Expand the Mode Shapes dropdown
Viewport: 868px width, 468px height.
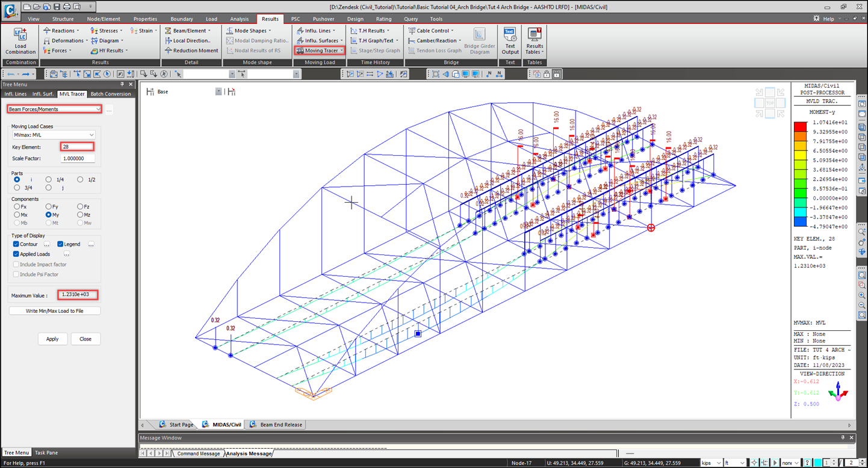(x=270, y=31)
